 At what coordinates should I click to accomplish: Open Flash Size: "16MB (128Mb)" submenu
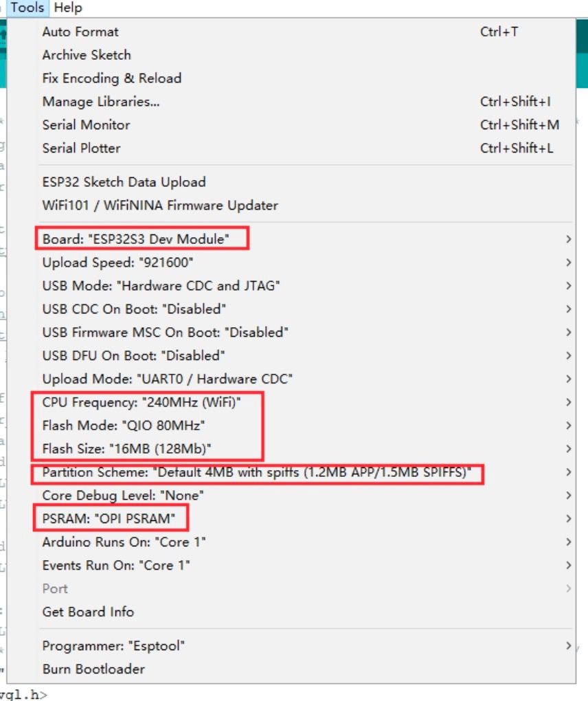pyautogui.click(x=291, y=448)
